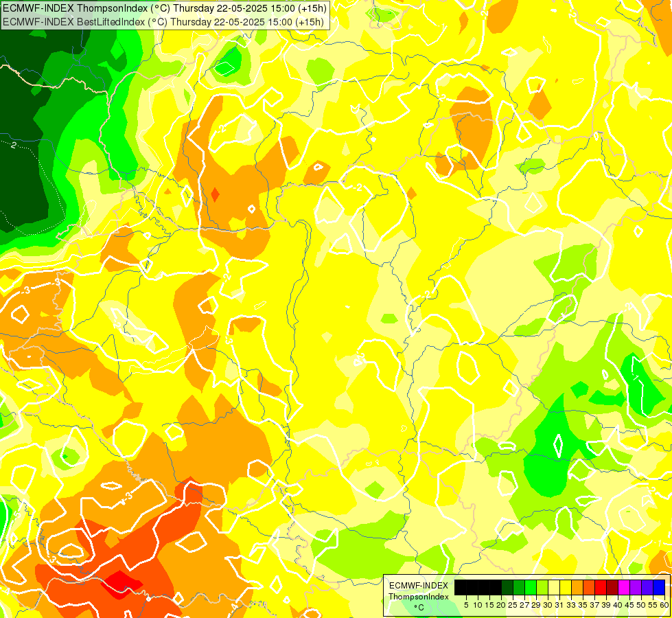Click the 'ThompsonIndex' label in the legend
This screenshot has width=672, height=618.
(x=419, y=597)
